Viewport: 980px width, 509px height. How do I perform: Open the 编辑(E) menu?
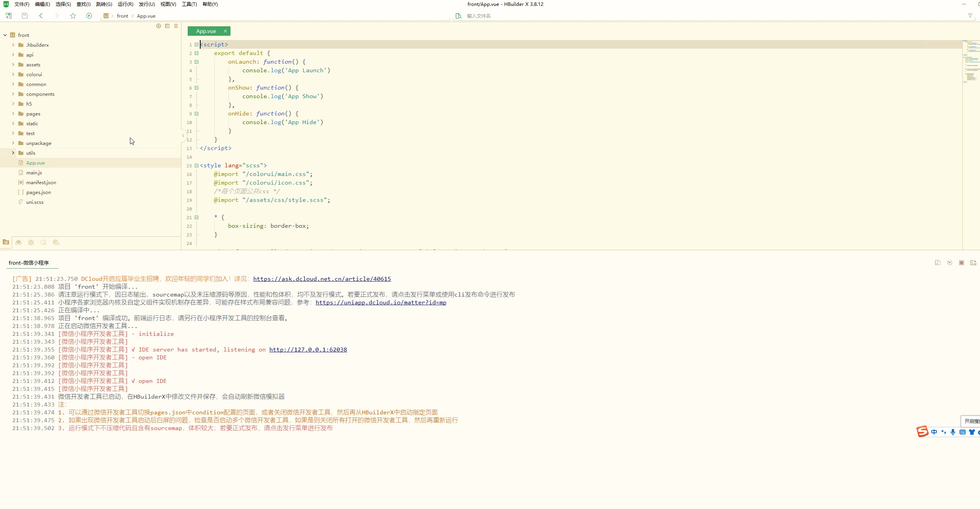tap(42, 4)
